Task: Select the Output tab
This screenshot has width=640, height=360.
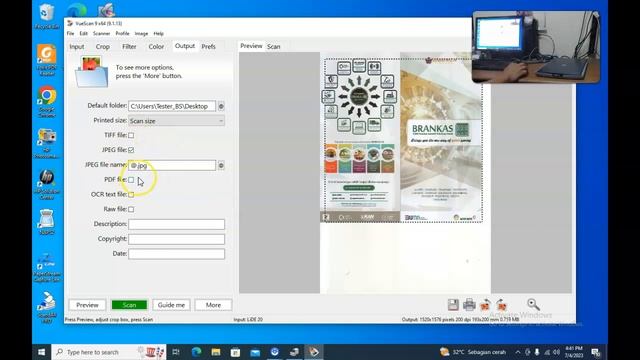Action: point(185,46)
